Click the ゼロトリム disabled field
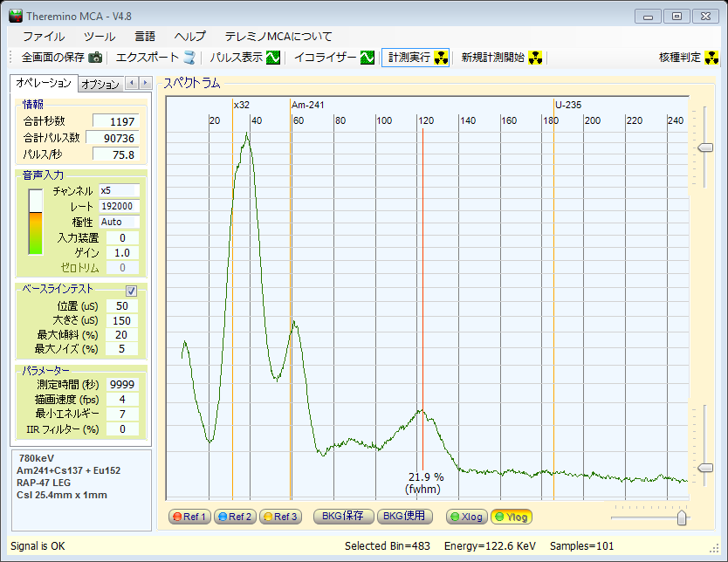The width and height of the screenshot is (728, 562). pyautogui.click(x=122, y=267)
